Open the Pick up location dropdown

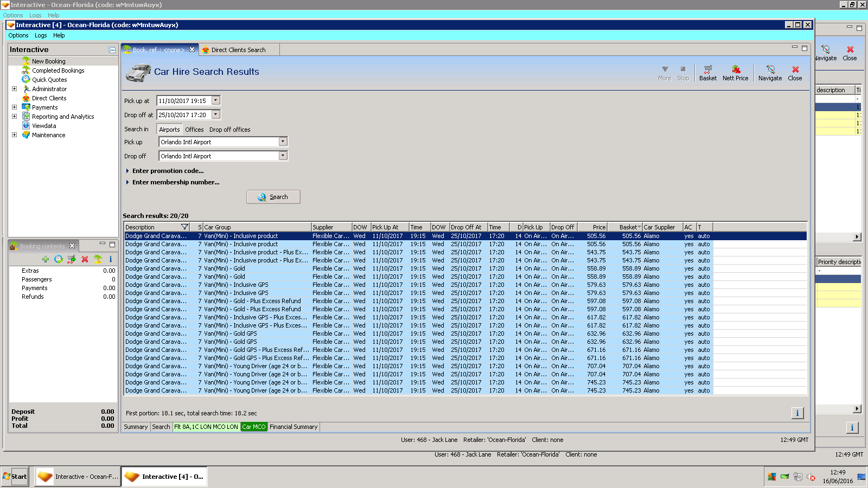(283, 142)
